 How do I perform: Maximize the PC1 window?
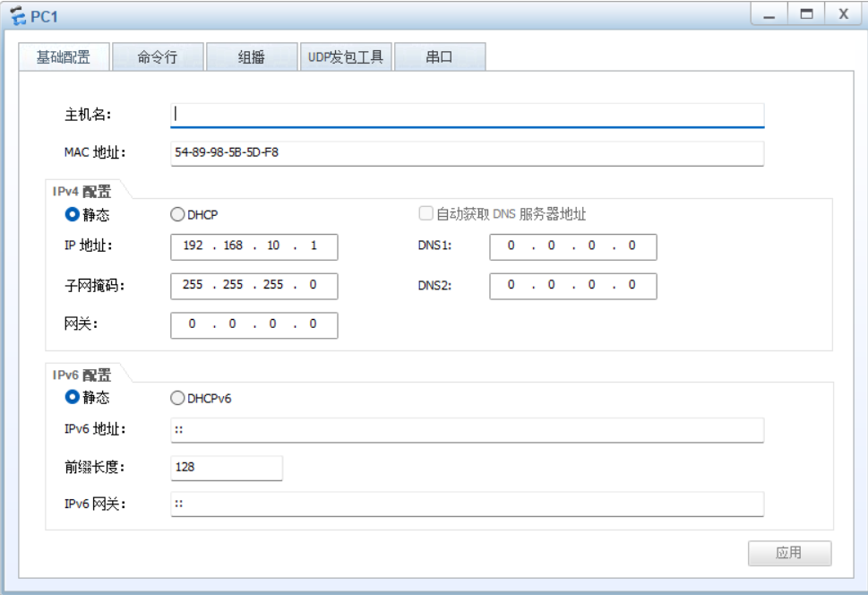click(806, 13)
